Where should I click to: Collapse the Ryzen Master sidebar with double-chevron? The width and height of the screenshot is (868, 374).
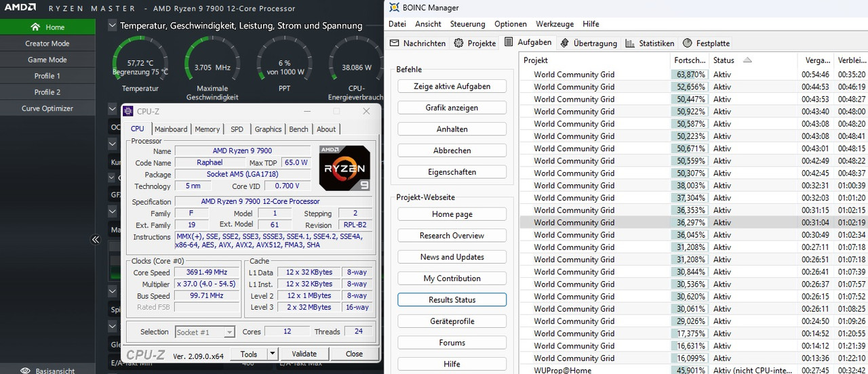(x=96, y=239)
